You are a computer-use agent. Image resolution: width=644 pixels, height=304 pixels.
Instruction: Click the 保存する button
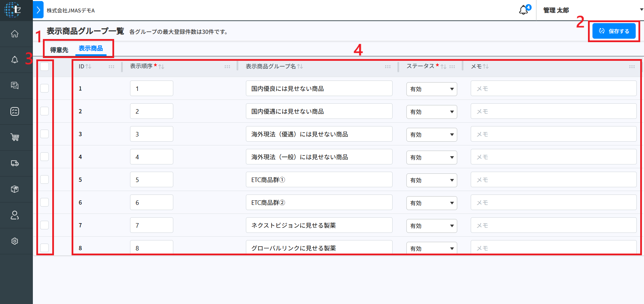614,31
